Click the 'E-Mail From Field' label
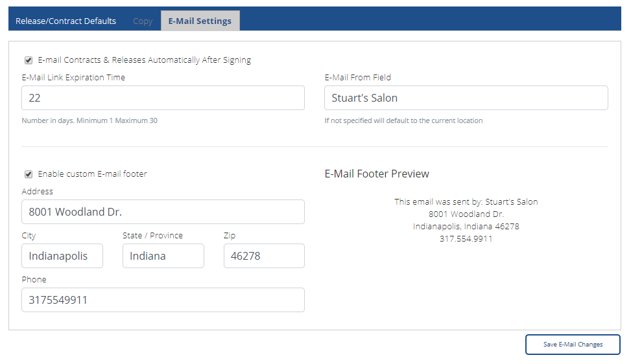Image resolution: width=631 pixels, height=364 pixels. coord(358,78)
